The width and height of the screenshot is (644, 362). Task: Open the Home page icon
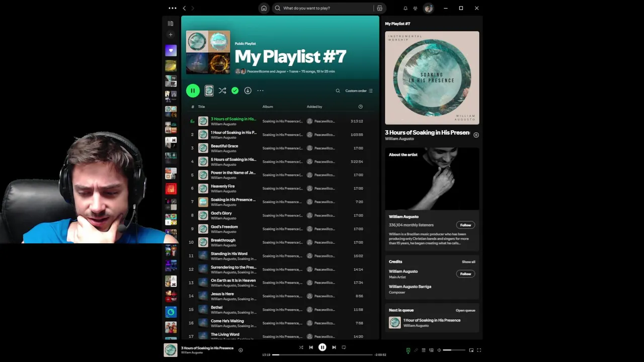264,8
